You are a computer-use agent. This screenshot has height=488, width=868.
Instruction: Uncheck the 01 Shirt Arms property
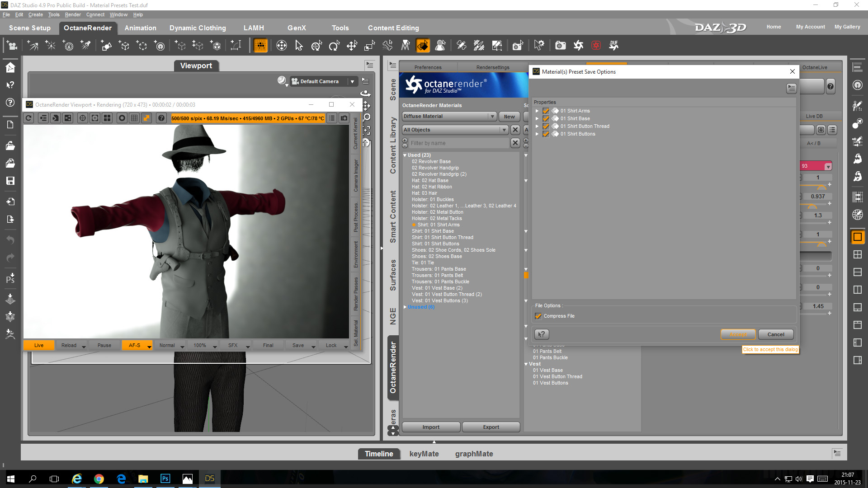click(546, 111)
